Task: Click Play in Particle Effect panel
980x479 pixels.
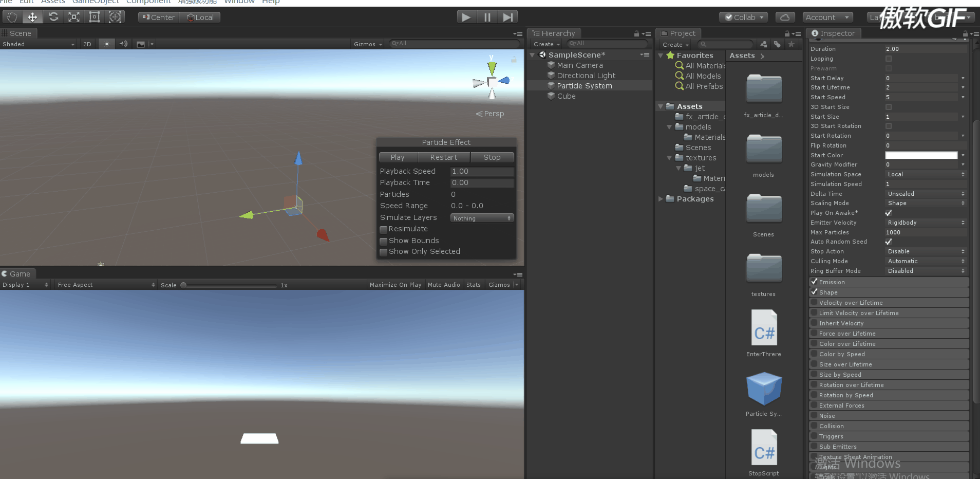Action: point(398,157)
